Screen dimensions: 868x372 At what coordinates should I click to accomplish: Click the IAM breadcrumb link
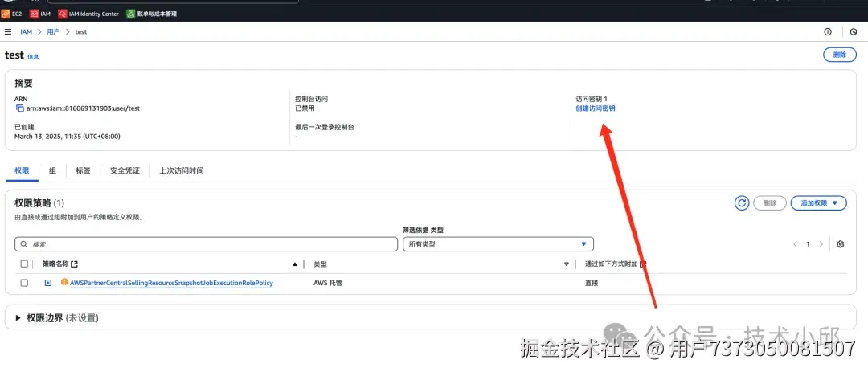coord(26,31)
